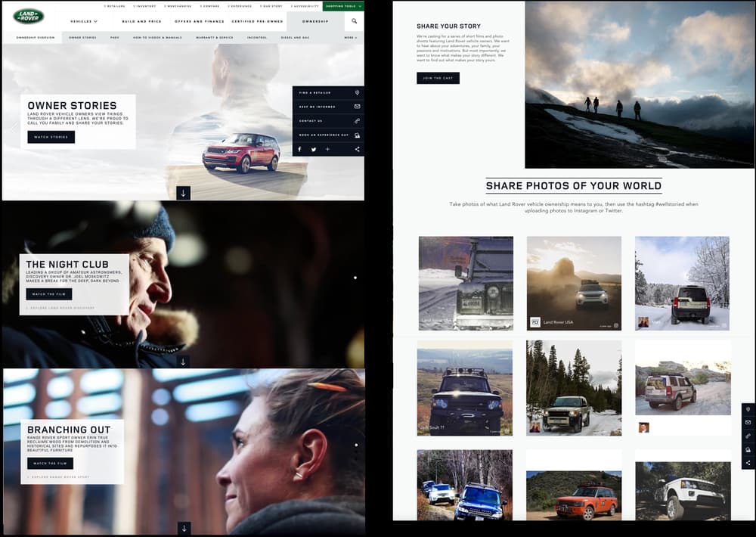Open the photo of SUV rear on snowy road
This screenshot has width=756, height=537.
[x=682, y=283]
